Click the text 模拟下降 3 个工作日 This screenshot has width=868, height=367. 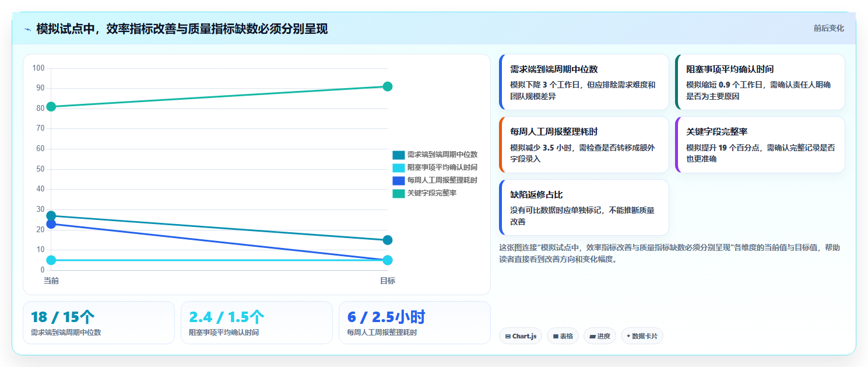click(x=546, y=85)
